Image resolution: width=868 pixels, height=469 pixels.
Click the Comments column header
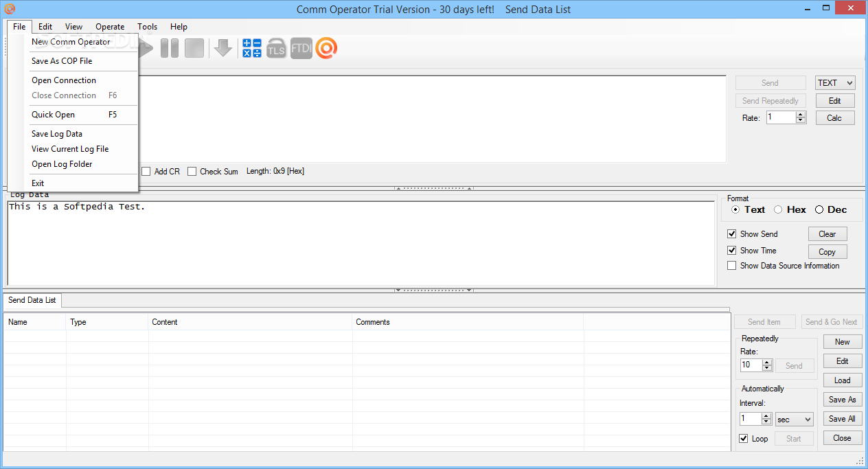point(468,322)
